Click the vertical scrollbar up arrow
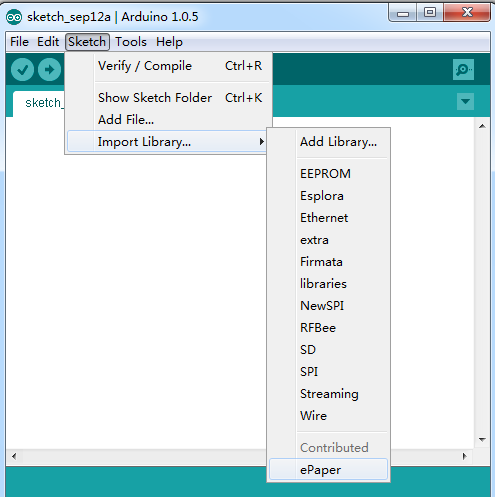This screenshot has height=498, width=496. 482,126
